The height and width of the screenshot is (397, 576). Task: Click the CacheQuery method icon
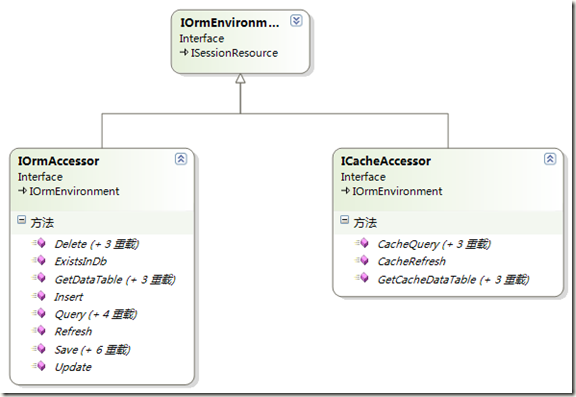362,243
